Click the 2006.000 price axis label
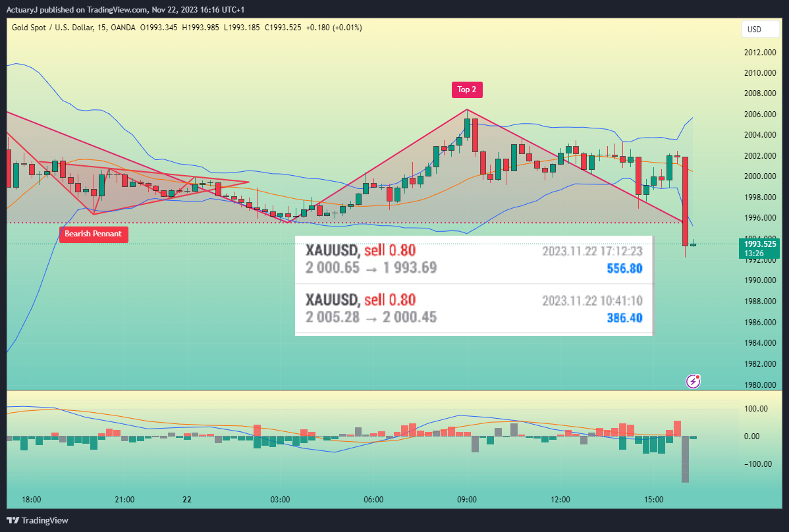 (760, 114)
